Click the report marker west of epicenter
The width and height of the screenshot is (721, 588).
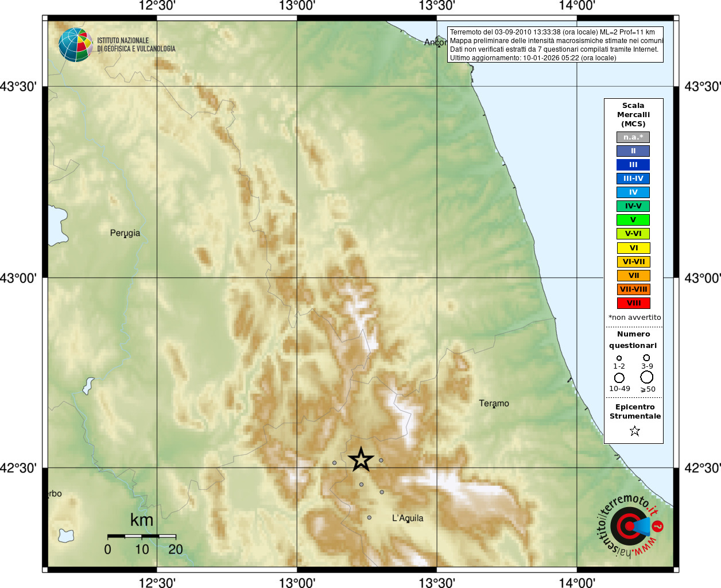[335, 463]
